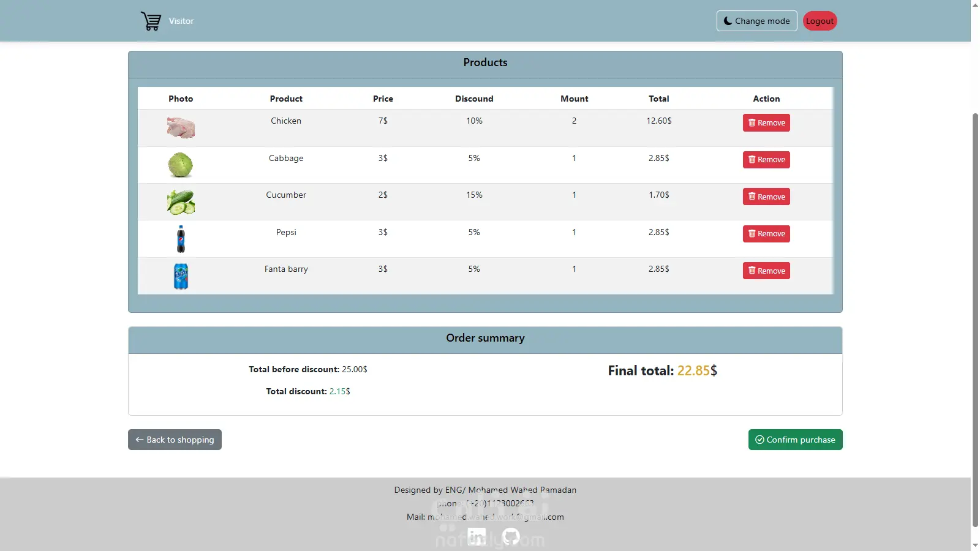Remove Chicken from the cart
The image size is (980, 551).
(766, 123)
